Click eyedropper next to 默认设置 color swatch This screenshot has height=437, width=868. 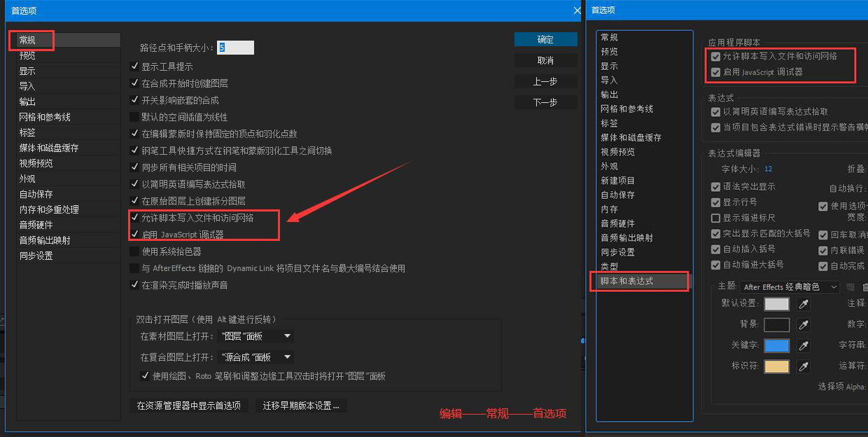[x=804, y=304]
